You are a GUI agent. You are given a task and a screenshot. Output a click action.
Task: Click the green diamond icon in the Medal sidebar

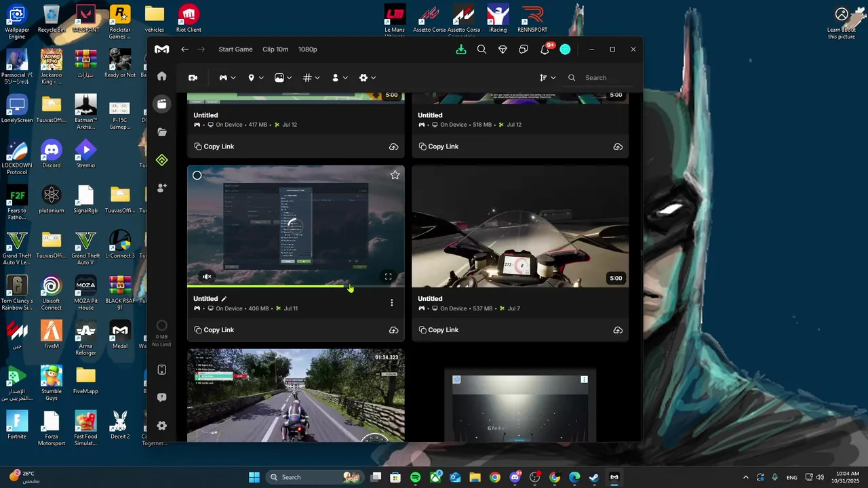point(161,160)
